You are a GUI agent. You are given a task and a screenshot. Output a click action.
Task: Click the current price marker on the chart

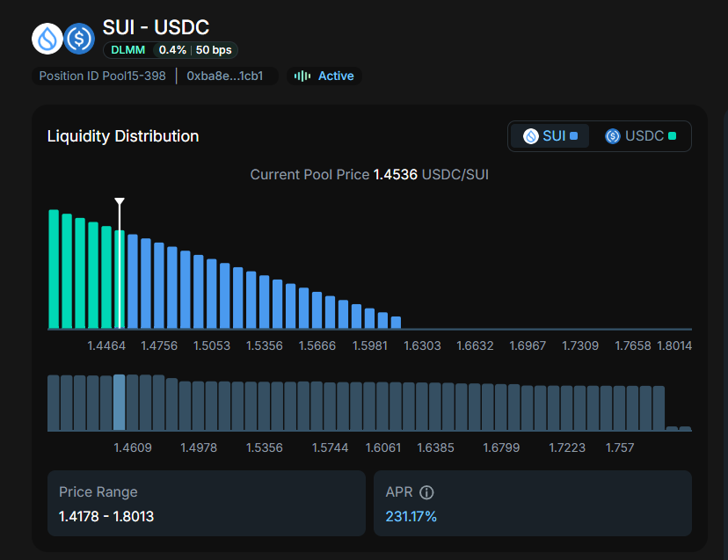coord(120,202)
